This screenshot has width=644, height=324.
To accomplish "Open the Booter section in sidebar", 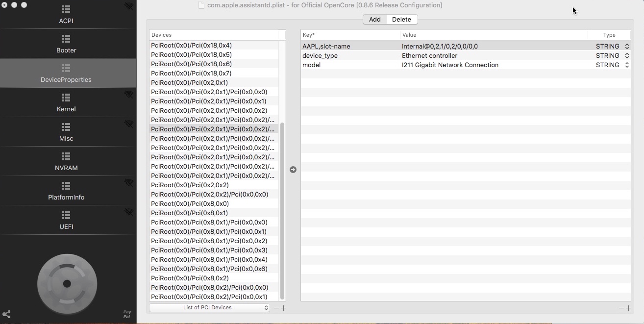I will coord(66,44).
